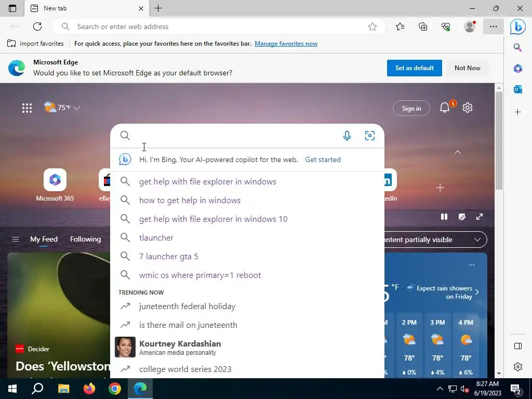Open notifications bell with 5 badge
This screenshot has width=532, height=399.
(445, 108)
